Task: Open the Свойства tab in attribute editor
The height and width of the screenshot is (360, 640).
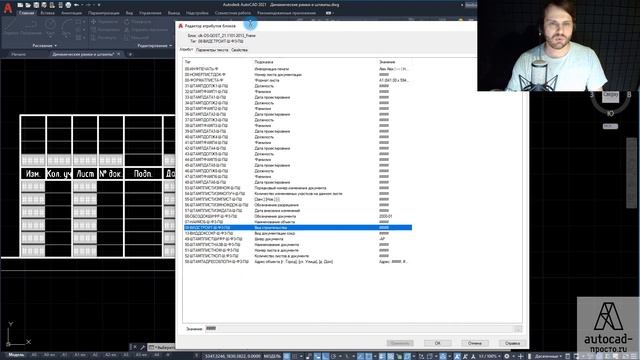Action: 240,50
